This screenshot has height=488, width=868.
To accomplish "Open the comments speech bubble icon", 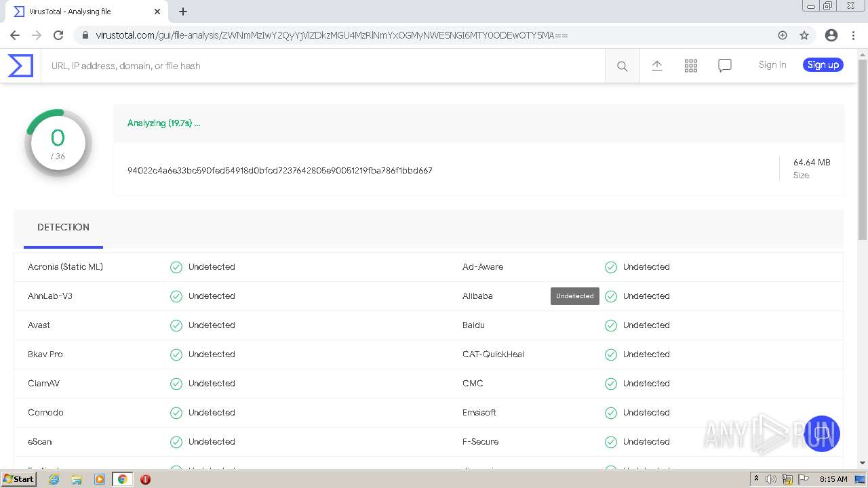I will [x=724, y=66].
